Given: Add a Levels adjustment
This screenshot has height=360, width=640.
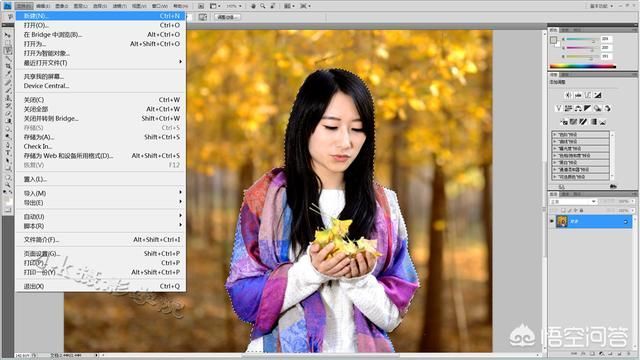Looking at the screenshot, I should (x=578, y=95).
